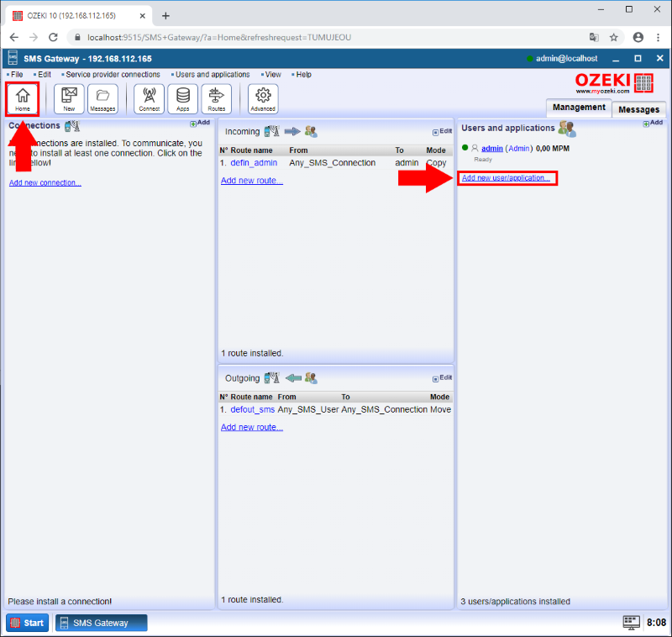This screenshot has height=637, width=672.
Task: Click Edit button in Incoming panel
Action: coord(443,131)
